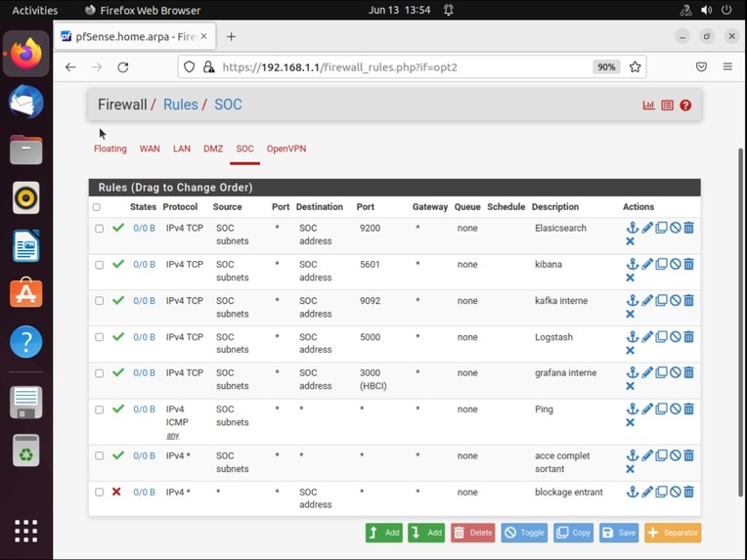Image resolution: width=747 pixels, height=560 pixels.
Task: Edit the Elasicsearch rule with pencil icon
Action: (647, 228)
